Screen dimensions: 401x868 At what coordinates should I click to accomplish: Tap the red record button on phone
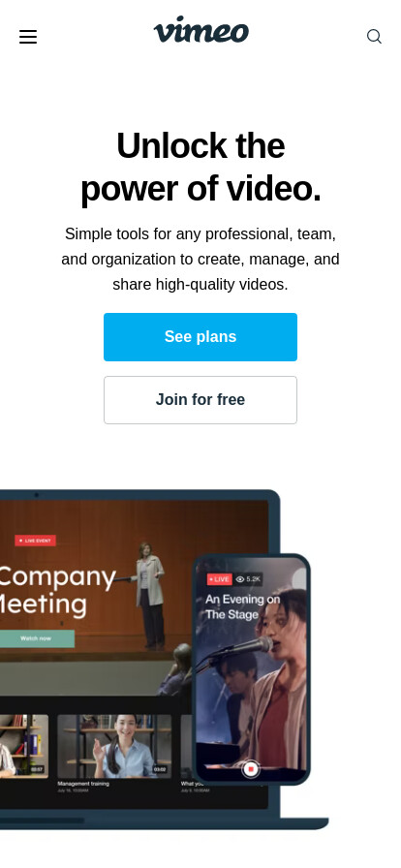coord(251,769)
